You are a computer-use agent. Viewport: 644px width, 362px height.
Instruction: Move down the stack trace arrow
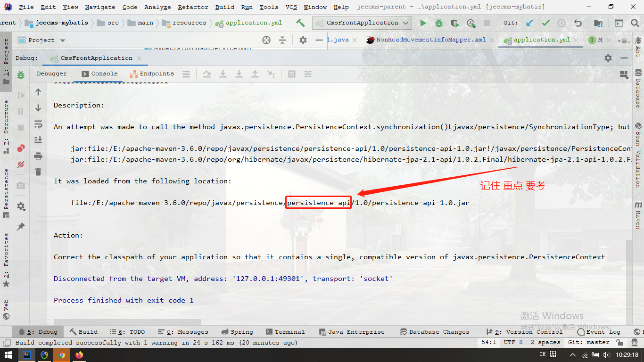coord(38,108)
